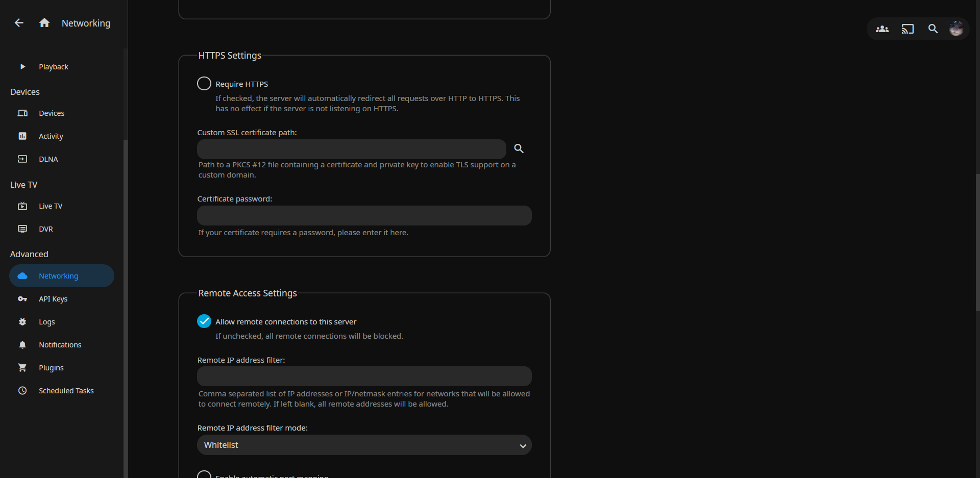The height and width of the screenshot is (478, 980).
Task: Click the back arrow icon
Action: point(19,23)
